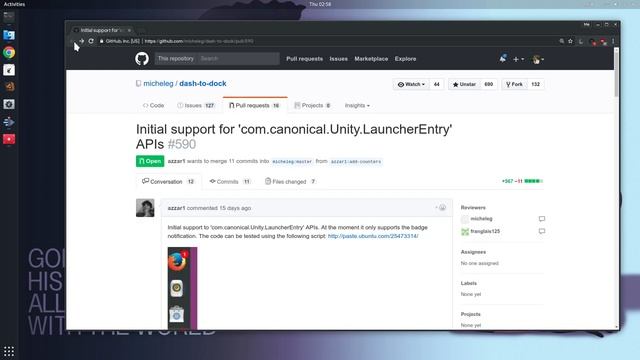The width and height of the screenshot is (640, 360).
Task: View micheleg's review comment icon
Action: pos(542,219)
